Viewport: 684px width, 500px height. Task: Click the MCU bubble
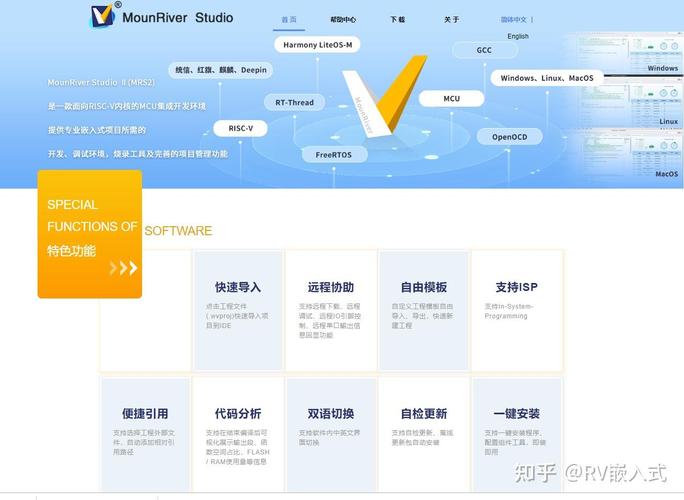point(451,99)
